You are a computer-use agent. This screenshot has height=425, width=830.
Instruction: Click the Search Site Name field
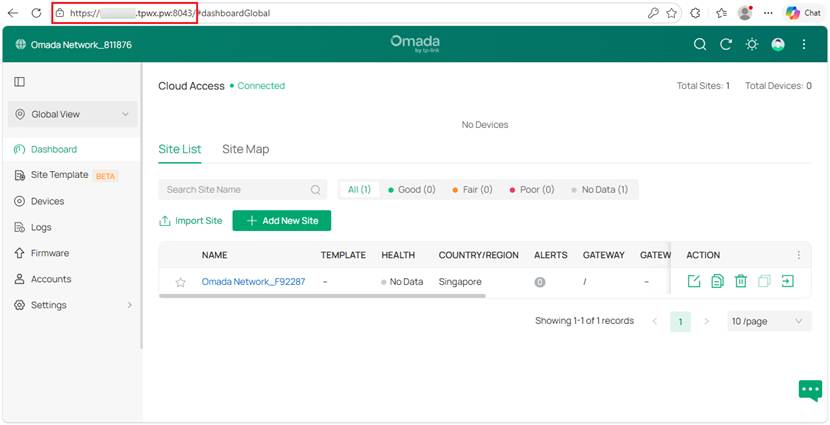(242, 189)
